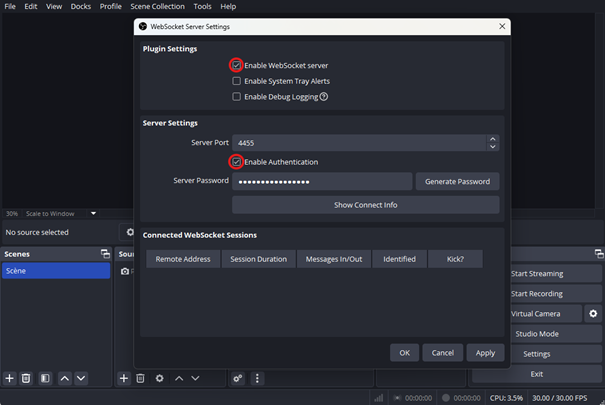Click Start Recording in Controls
Viewport: 605px width, 405px height.
coord(556,294)
